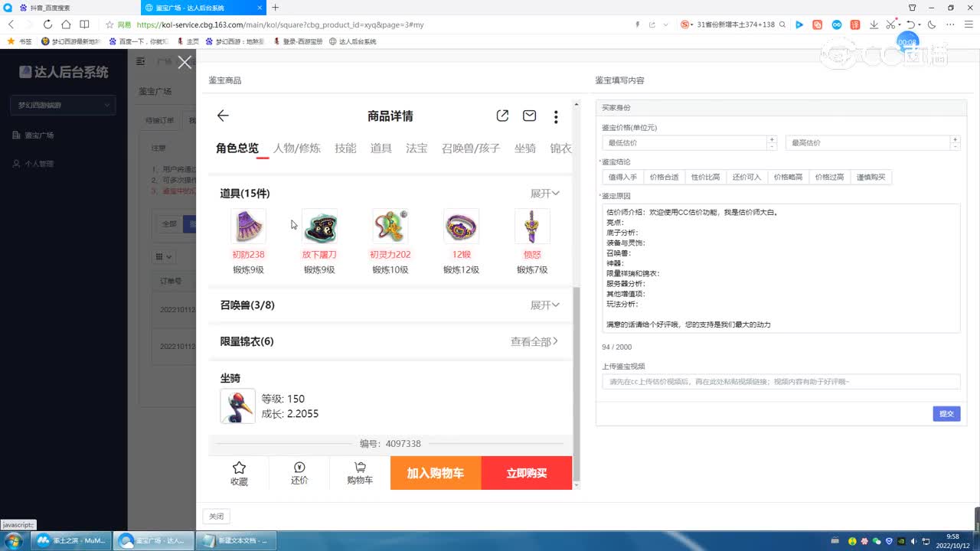The image size is (980, 551).
Task: Open the 购物车 shopping cart icon
Action: click(359, 472)
